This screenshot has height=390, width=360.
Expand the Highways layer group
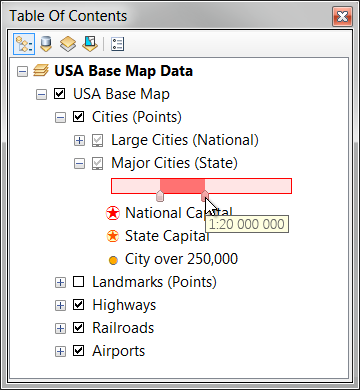(x=60, y=305)
